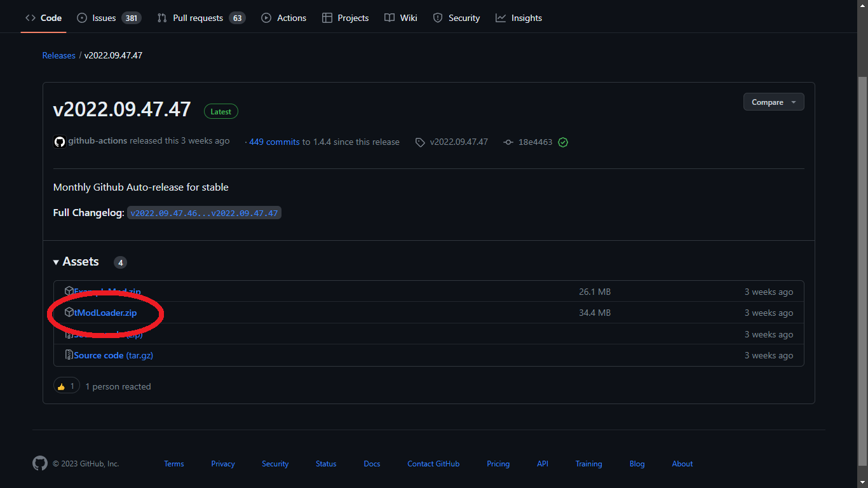Open the Pricing footer link
The width and height of the screenshot is (868, 488).
point(498,464)
